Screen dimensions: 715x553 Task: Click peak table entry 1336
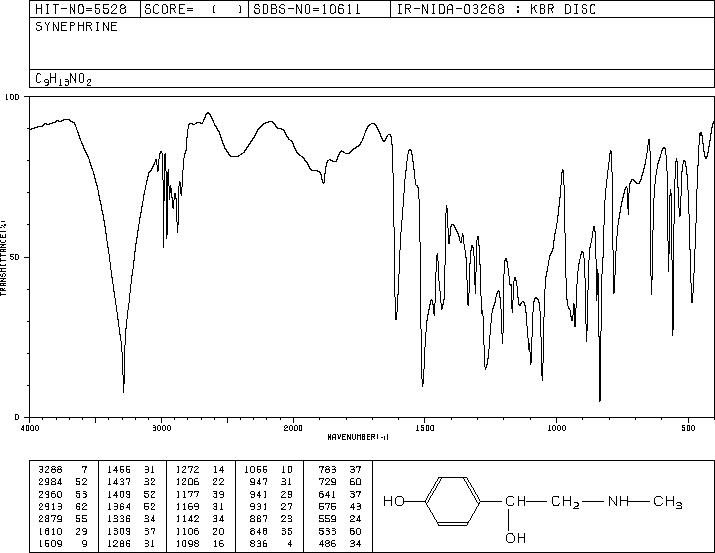[x=119, y=519]
